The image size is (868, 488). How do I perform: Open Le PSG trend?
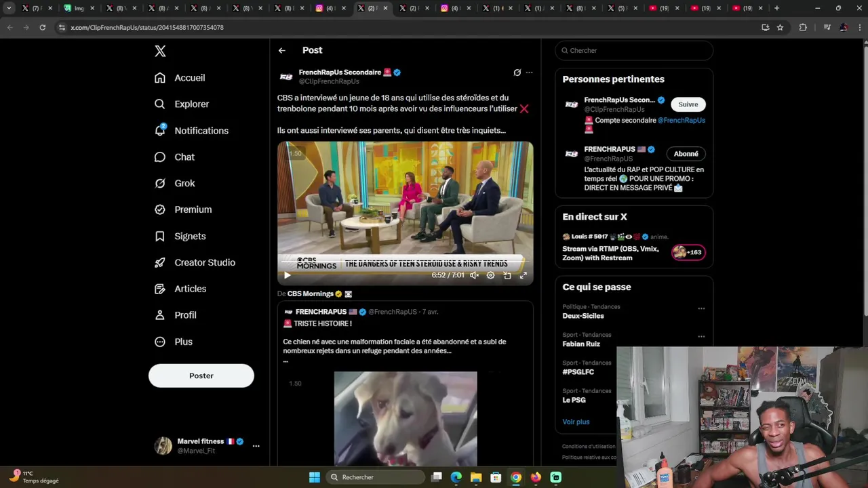click(x=574, y=401)
